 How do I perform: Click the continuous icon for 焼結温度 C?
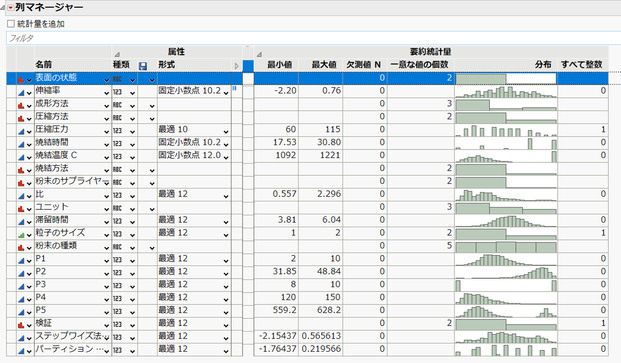(x=21, y=157)
